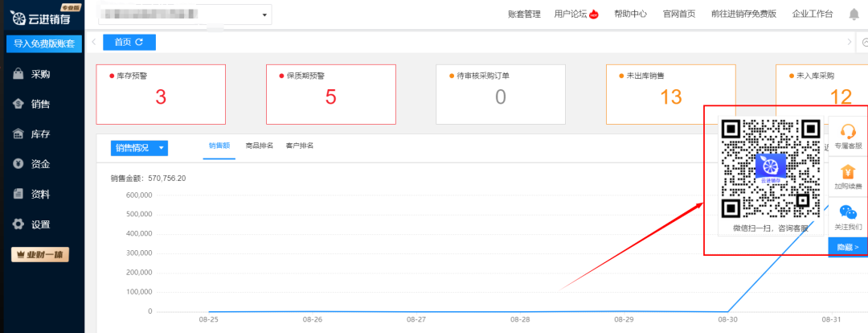Screen dimensions: 868x333
Task: Open the 销售 sales module icon
Action: 18,105
